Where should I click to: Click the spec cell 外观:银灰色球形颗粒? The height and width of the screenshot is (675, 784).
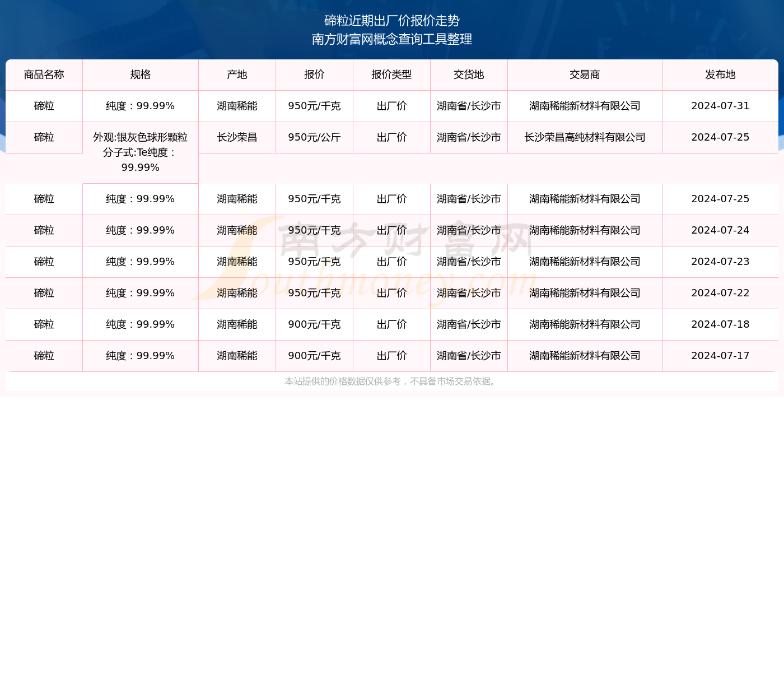[141, 152]
